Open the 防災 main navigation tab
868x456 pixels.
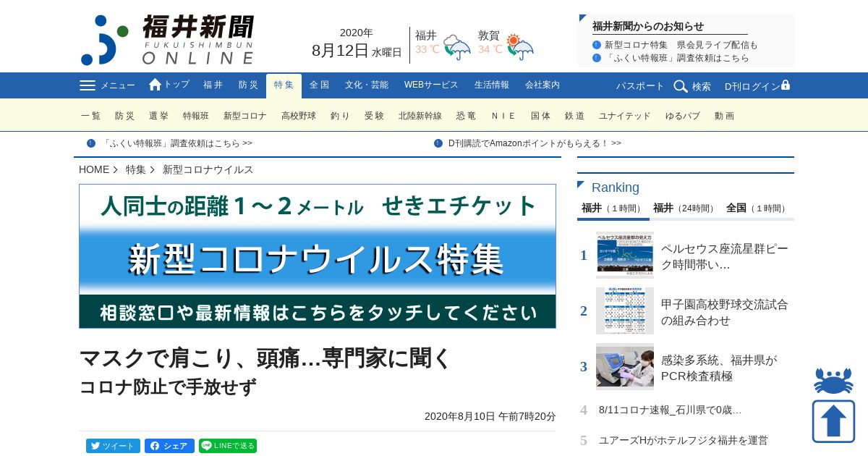[248, 85]
